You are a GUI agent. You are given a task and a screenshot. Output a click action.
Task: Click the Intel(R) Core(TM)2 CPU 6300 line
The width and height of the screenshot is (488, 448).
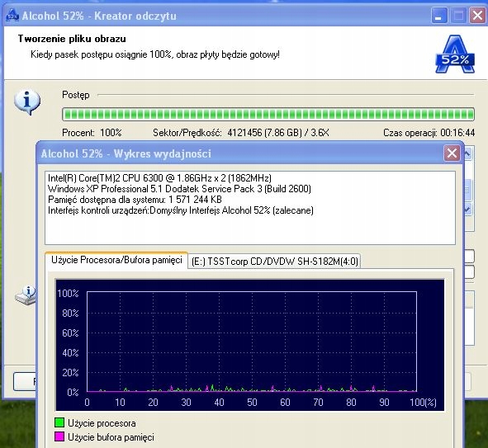tap(159, 178)
